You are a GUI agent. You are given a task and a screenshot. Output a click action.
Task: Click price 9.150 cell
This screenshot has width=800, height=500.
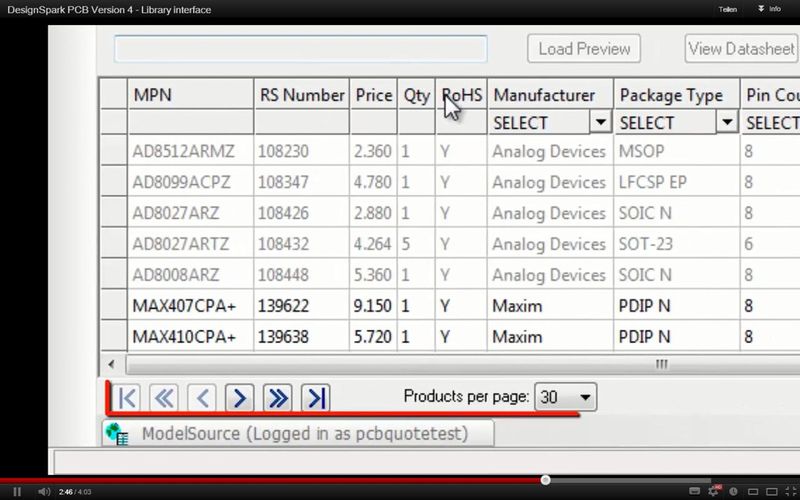373,305
